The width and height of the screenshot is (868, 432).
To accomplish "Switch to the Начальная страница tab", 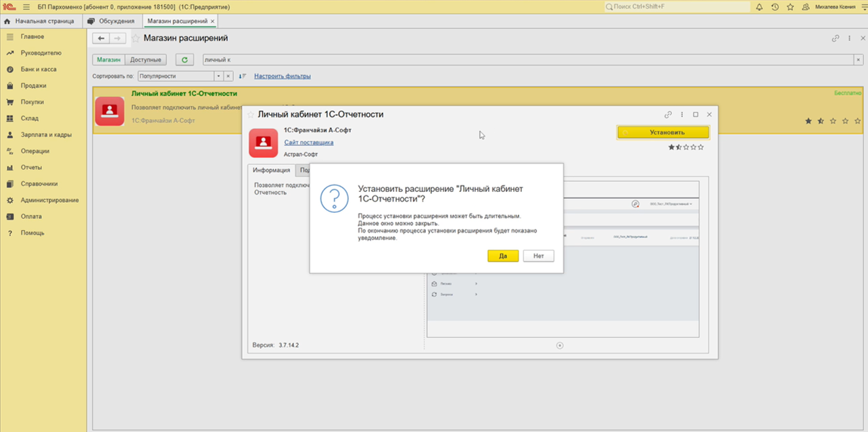I will click(x=40, y=21).
